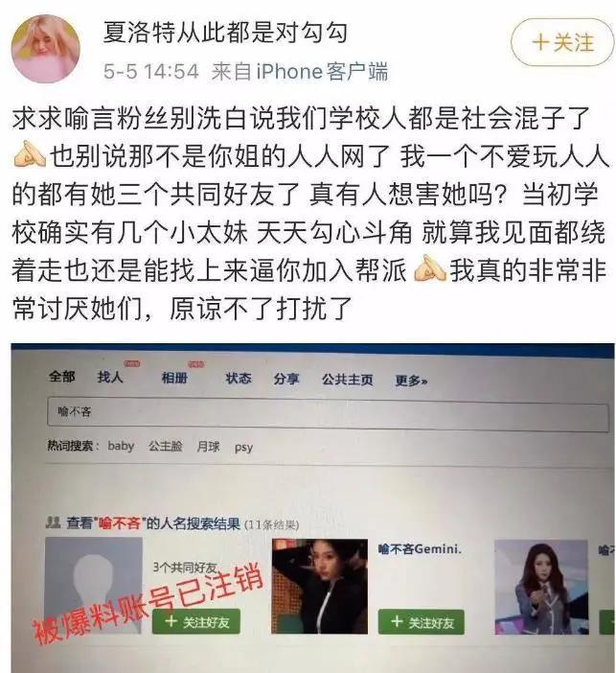Open the blank default avatar thumbnail
This screenshot has height=673, width=616.
(94, 586)
